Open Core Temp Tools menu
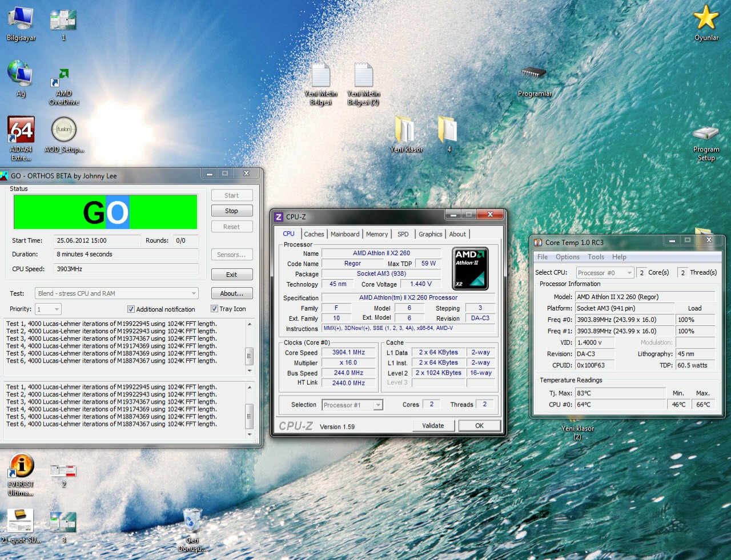This screenshot has width=731, height=560. click(596, 257)
